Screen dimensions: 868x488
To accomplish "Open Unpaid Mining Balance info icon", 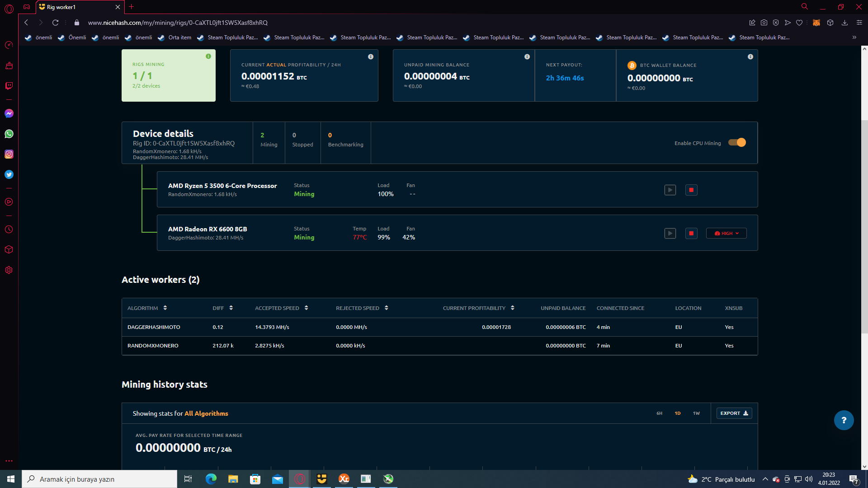I will pos(527,57).
